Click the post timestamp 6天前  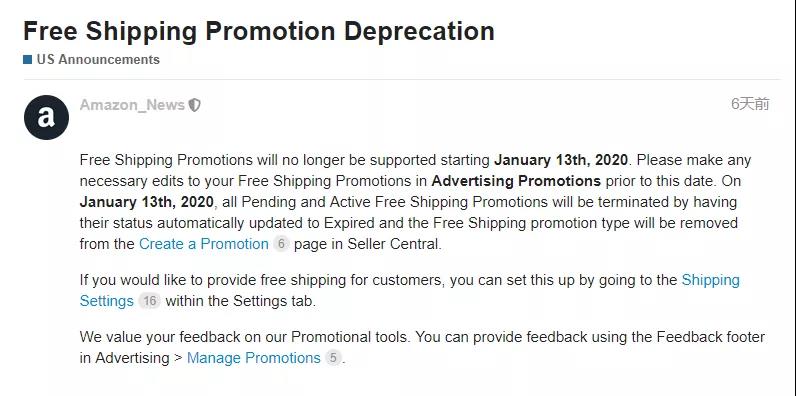click(x=750, y=104)
